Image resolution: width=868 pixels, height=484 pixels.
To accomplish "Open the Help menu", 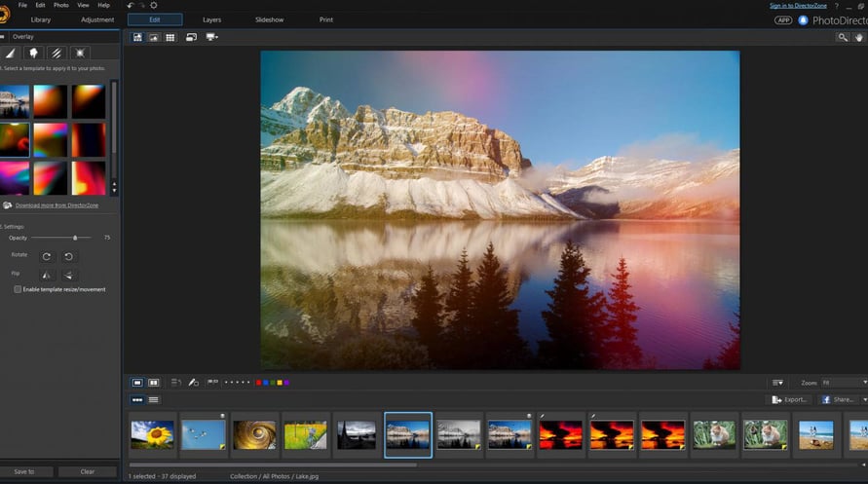I will pos(103,5).
